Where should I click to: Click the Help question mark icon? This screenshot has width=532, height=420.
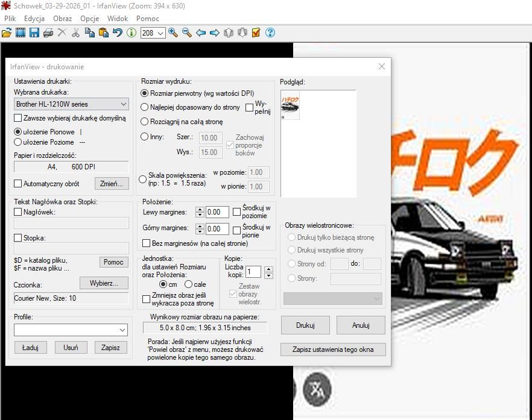pos(270,33)
